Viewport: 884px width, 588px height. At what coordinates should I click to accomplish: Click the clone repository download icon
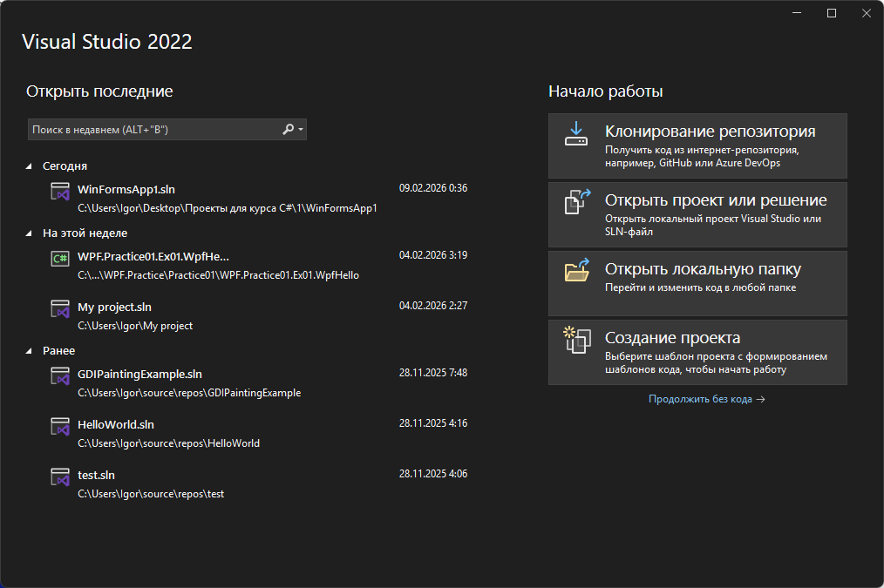click(576, 133)
